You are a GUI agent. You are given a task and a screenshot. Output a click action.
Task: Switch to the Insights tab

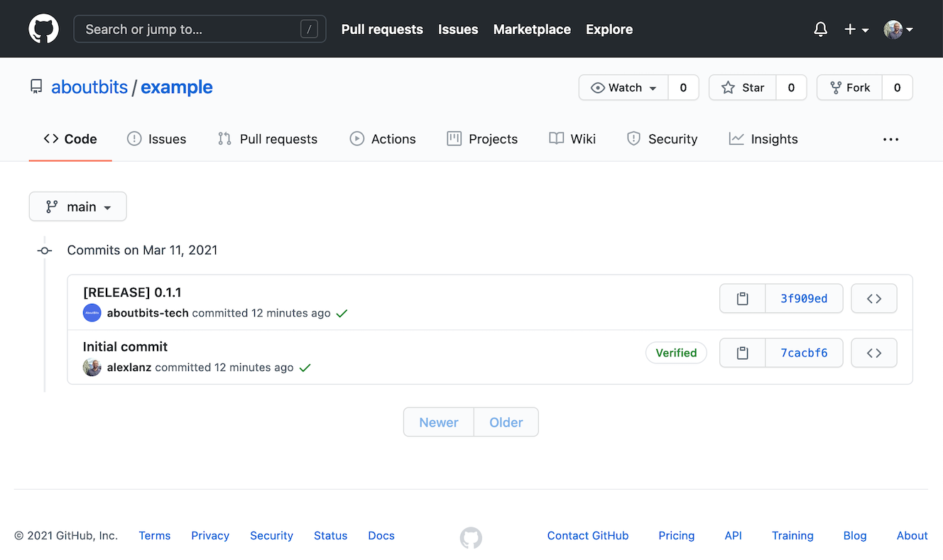763,139
